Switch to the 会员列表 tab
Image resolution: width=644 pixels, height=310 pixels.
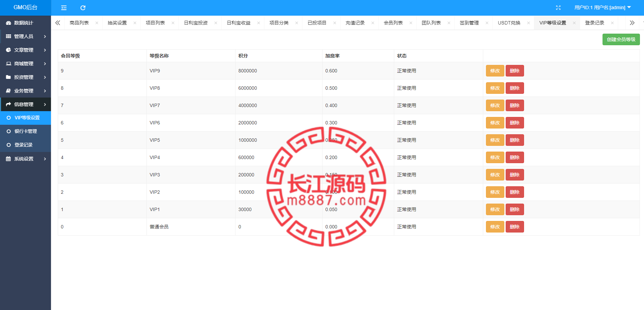click(393, 23)
